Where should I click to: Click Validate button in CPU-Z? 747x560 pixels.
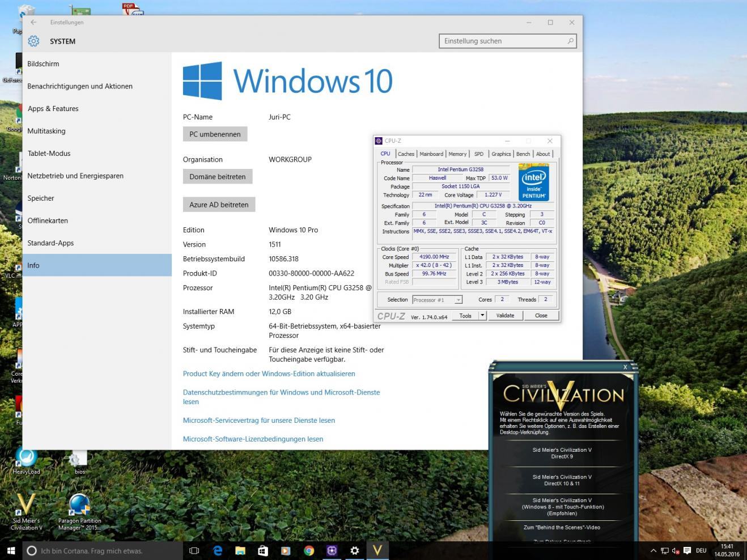(505, 316)
